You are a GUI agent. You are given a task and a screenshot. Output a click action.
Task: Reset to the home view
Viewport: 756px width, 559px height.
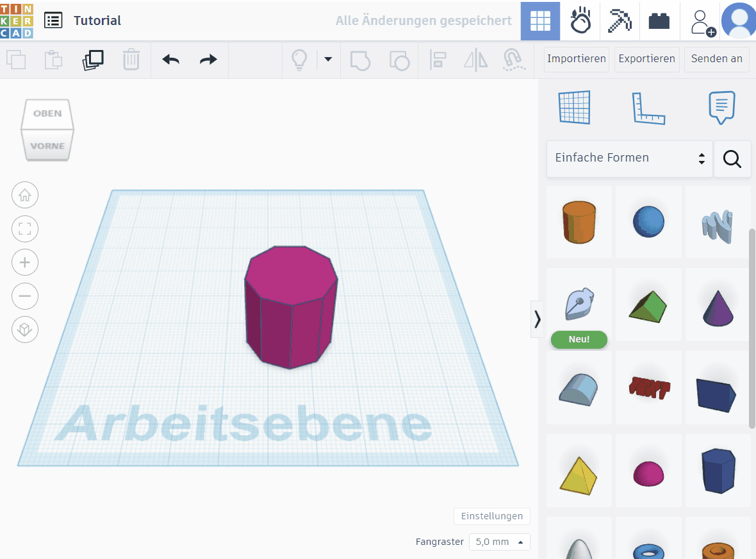[25, 195]
